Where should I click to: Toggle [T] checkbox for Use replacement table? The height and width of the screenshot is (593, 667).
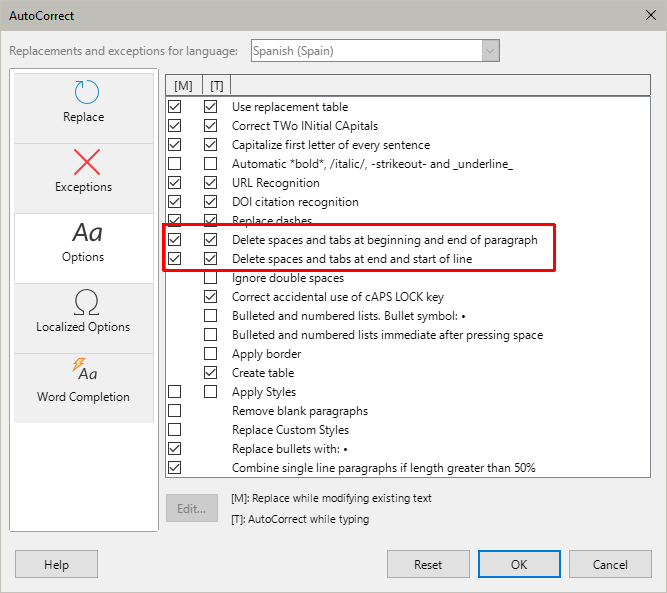click(x=211, y=107)
